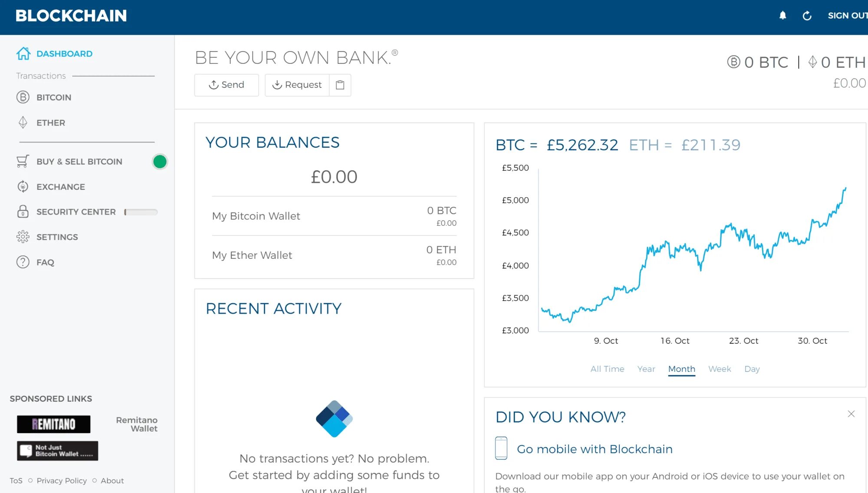Click the Dashboard menu item
The height and width of the screenshot is (493, 868).
[64, 54]
